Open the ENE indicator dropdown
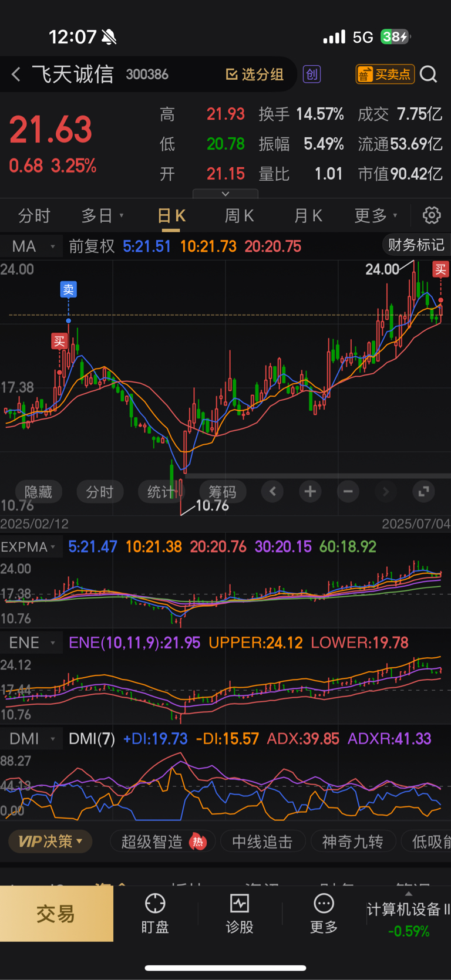 (x=32, y=643)
